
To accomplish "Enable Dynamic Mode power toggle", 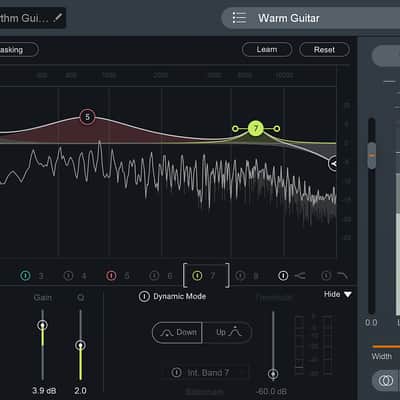I will tap(144, 296).
